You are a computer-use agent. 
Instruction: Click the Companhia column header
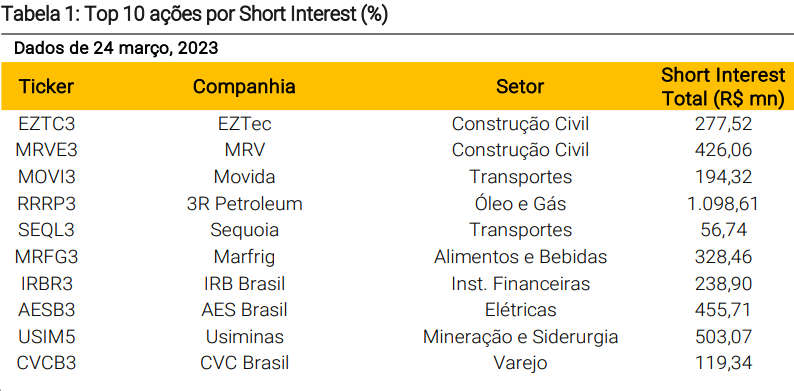[244, 87]
